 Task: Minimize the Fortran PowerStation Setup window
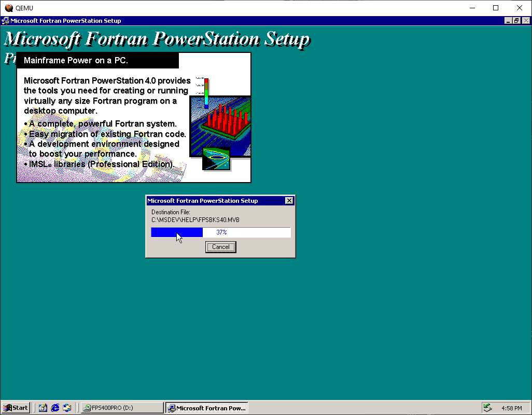click(x=508, y=21)
